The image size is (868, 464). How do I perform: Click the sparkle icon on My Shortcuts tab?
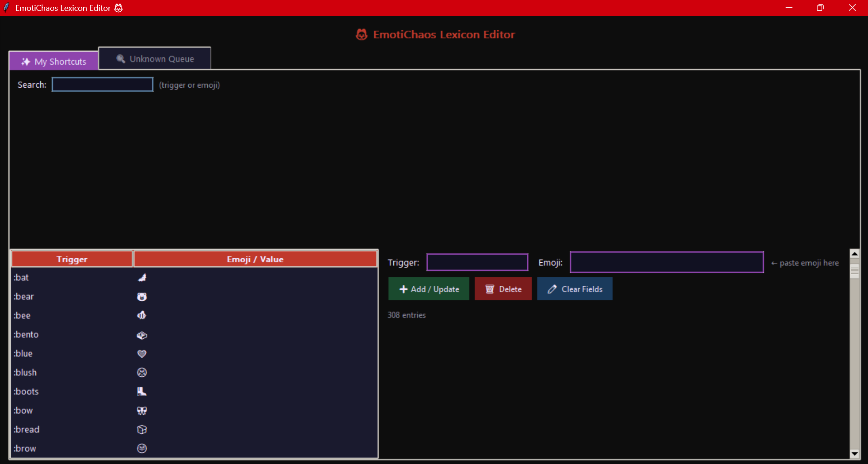[26, 62]
